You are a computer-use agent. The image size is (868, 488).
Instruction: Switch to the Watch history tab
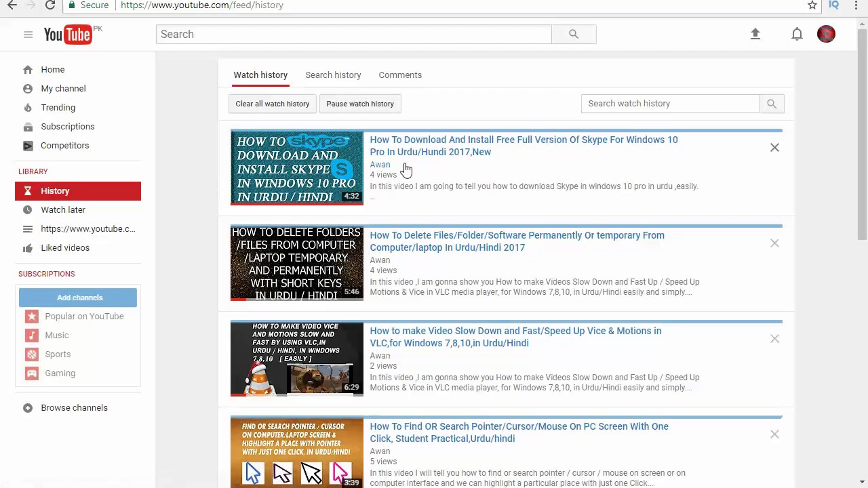click(260, 75)
